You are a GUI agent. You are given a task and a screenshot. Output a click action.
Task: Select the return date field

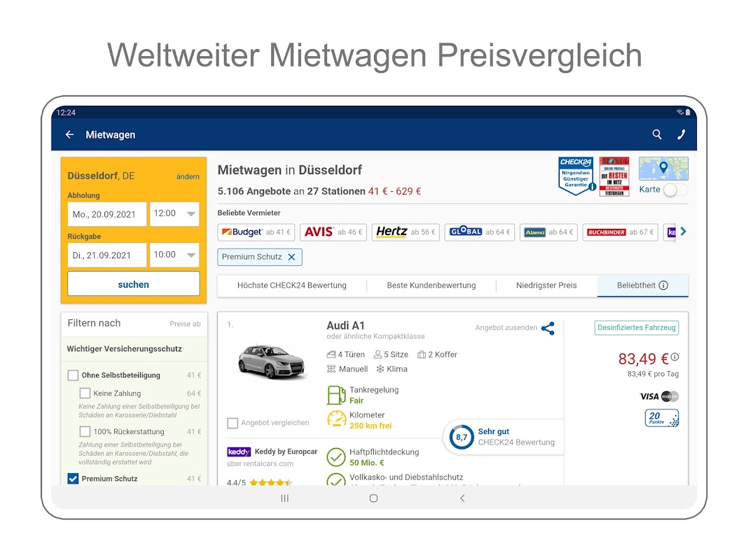(x=107, y=255)
